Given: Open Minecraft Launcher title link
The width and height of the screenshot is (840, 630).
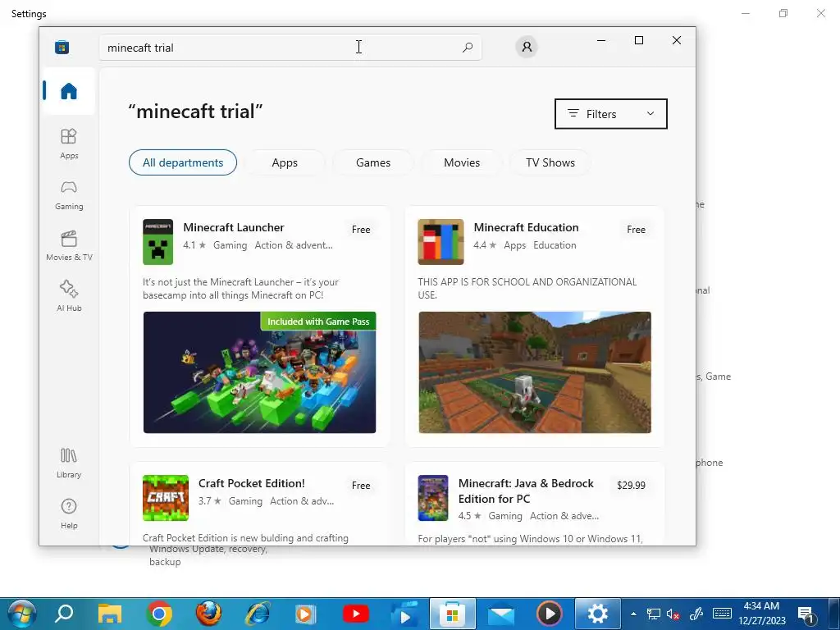Looking at the screenshot, I should (x=234, y=227).
